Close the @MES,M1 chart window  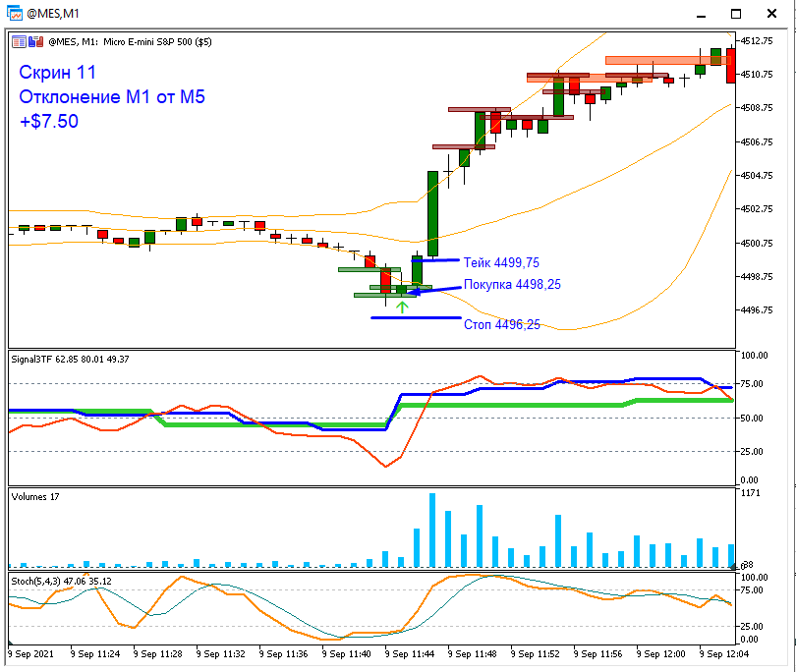click(771, 14)
